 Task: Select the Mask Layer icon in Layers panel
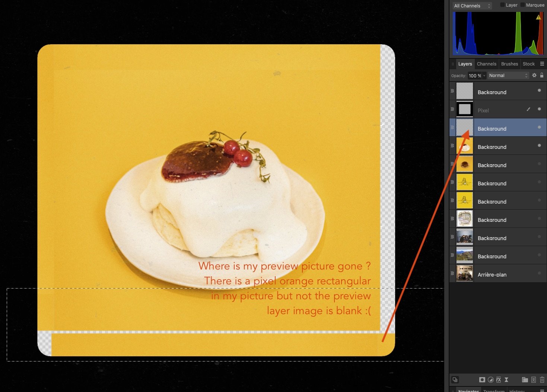482,380
